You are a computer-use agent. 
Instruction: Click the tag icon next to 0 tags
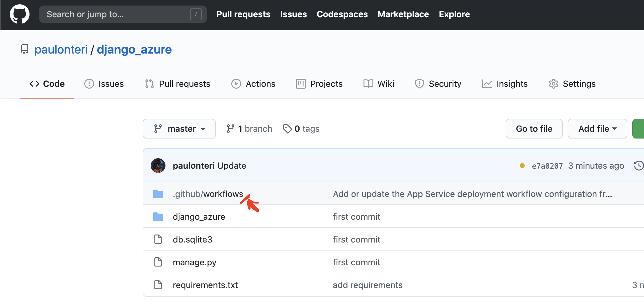point(287,129)
